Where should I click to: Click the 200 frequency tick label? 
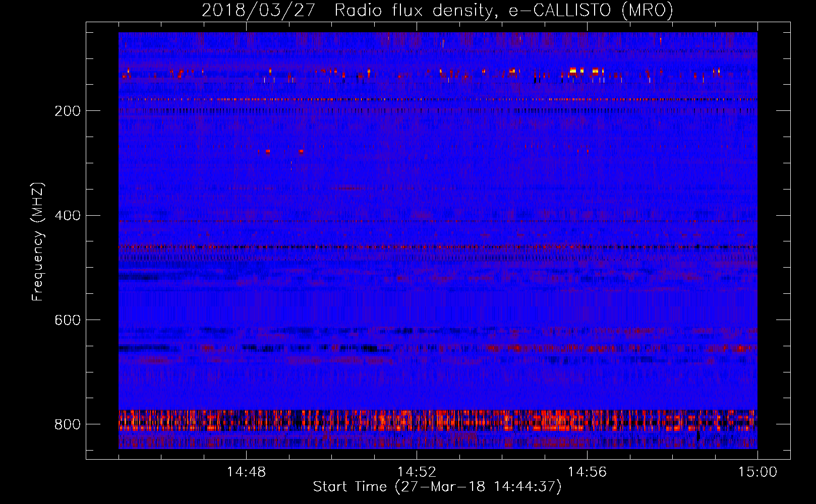pos(68,111)
